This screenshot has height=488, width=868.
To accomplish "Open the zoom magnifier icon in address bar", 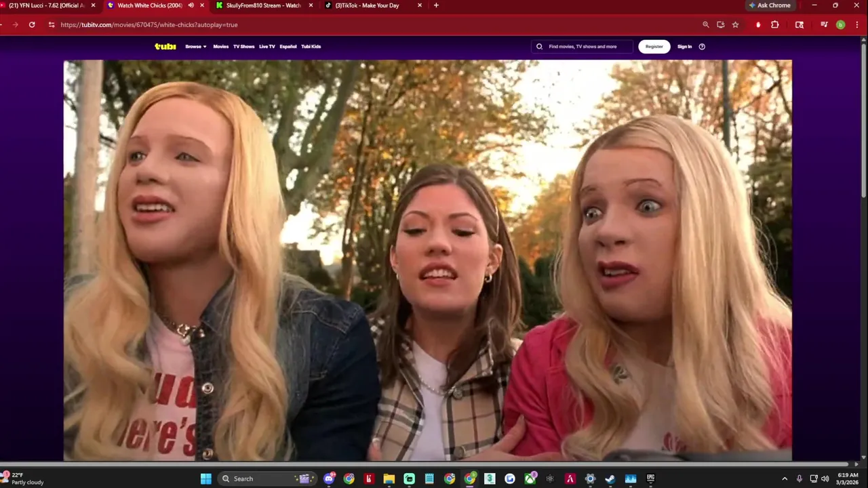I will 706,24.
